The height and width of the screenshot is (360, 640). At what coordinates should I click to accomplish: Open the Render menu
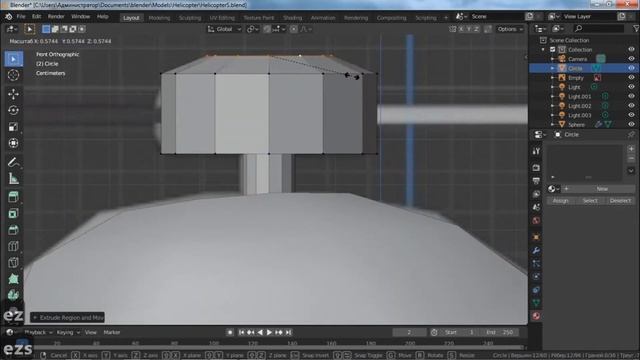[56, 17]
